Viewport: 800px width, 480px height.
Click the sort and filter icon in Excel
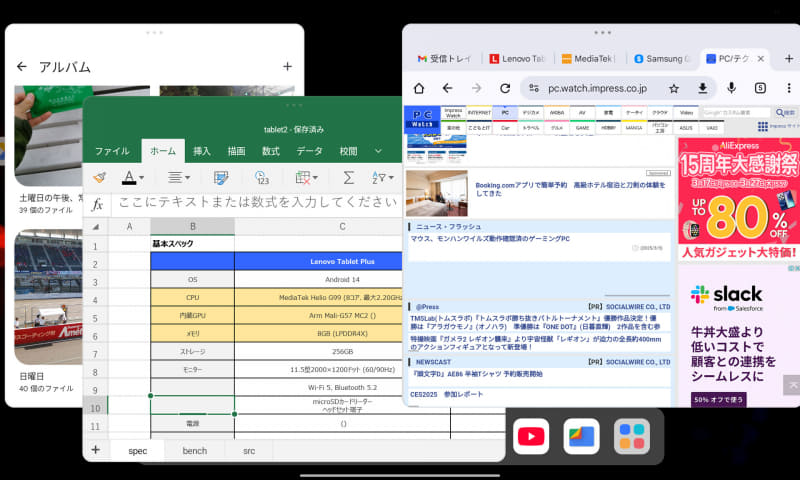[379, 178]
